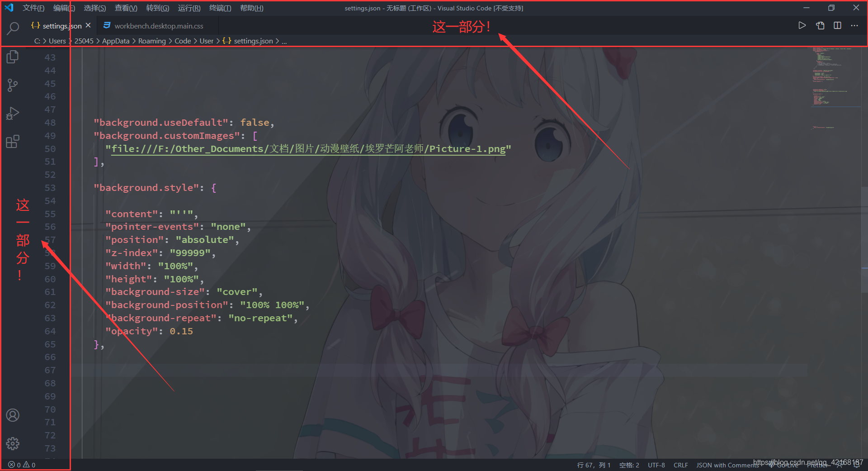Open the Accounts menu icon

(x=13, y=415)
